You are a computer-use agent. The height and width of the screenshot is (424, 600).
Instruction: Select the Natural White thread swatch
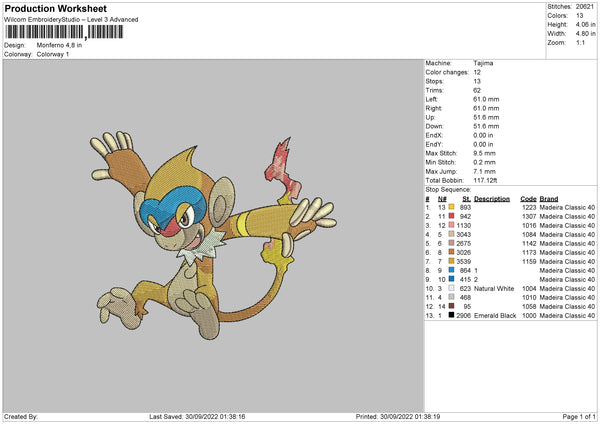(451, 287)
